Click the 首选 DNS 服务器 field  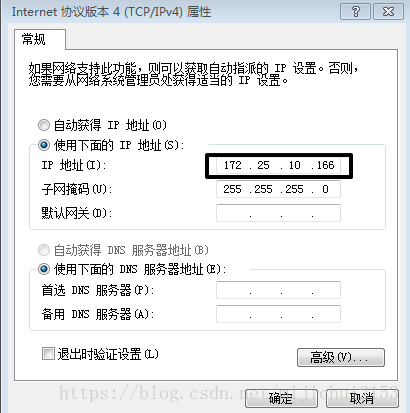278,290
